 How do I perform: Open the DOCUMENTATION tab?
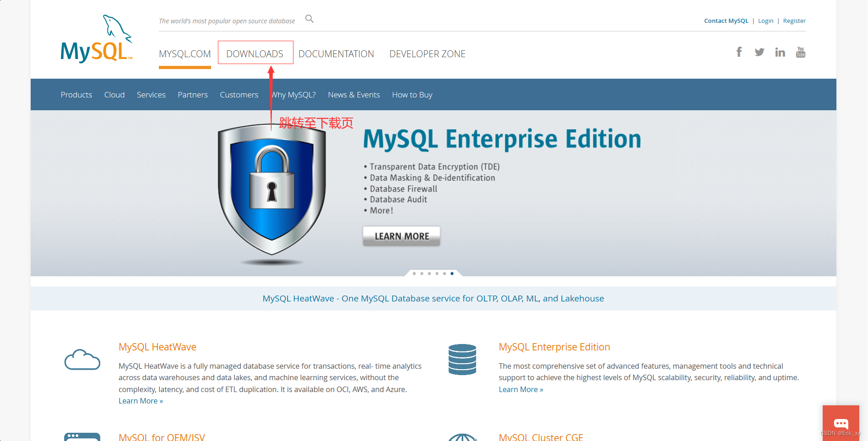click(x=336, y=54)
